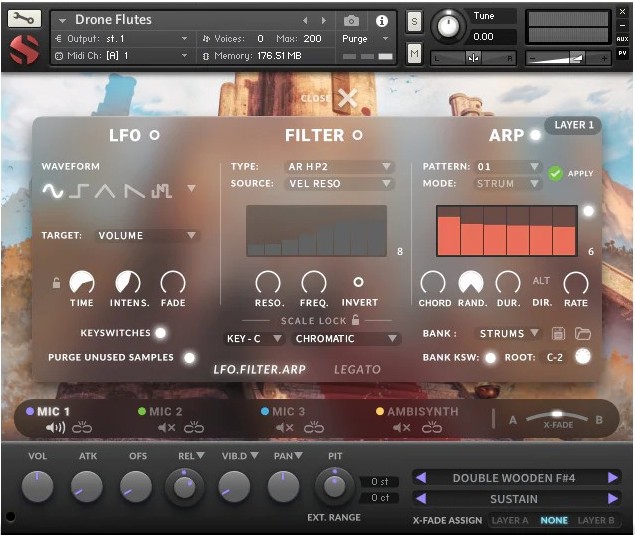The image size is (635, 535).
Task: Open the BANK STRUMS dropdown
Action: click(x=508, y=333)
